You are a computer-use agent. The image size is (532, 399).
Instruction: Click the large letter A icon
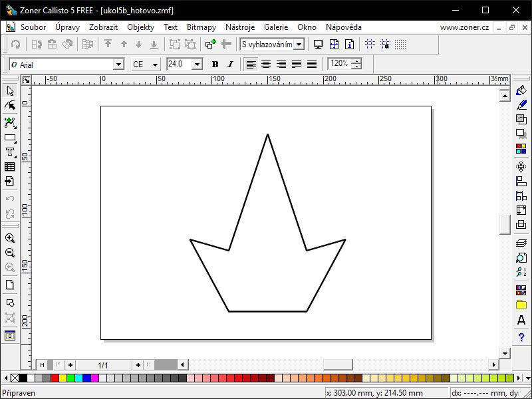pyautogui.click(x=521, y=320)
